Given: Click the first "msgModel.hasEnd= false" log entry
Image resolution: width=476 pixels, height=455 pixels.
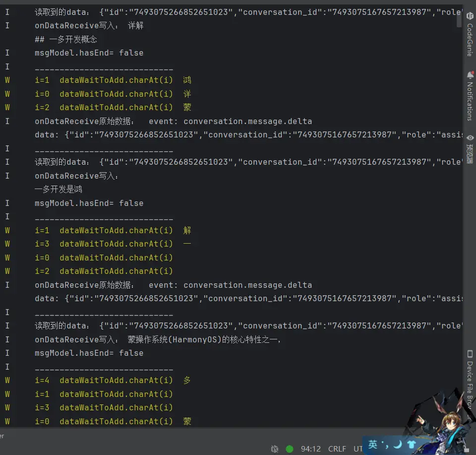Looking at the screenshot, I should pyautogui.click(x=89, y=53).
